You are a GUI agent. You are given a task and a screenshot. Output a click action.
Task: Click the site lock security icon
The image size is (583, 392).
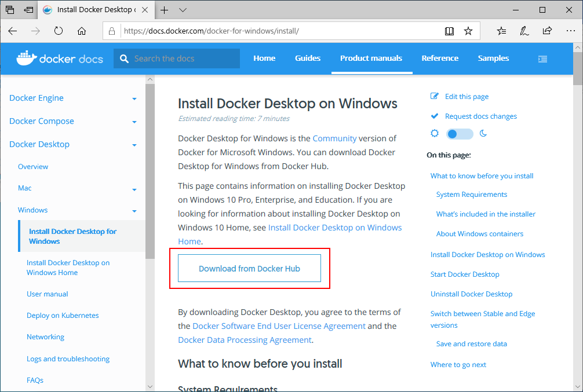coord(111,31)
